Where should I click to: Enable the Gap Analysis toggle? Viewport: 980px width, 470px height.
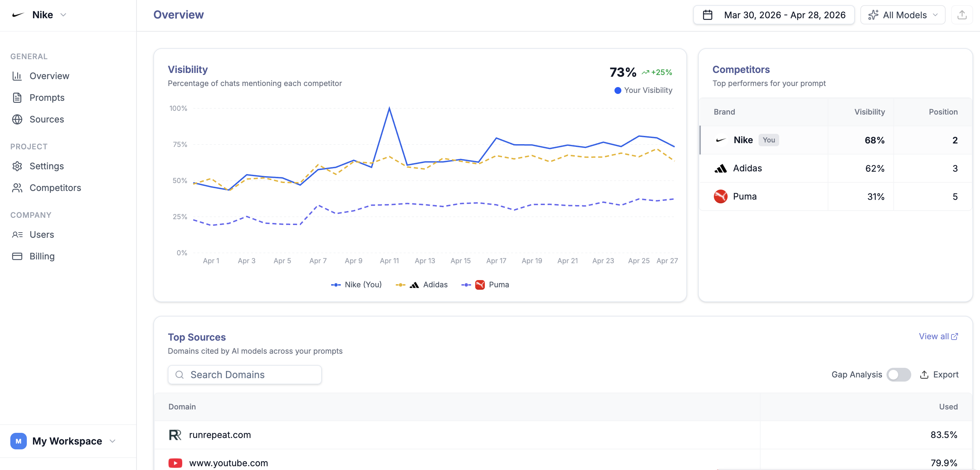(x=899, y=374)
